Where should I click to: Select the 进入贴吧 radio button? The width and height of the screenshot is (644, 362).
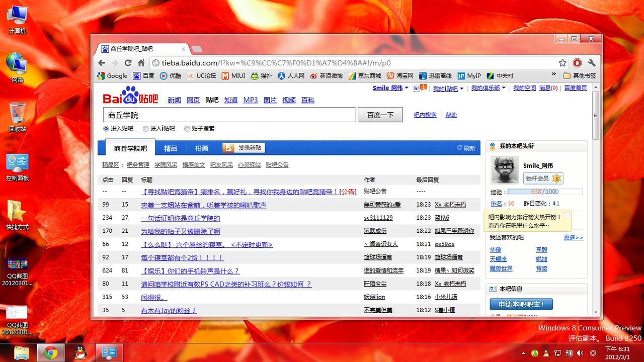click(x=106, y=129)
